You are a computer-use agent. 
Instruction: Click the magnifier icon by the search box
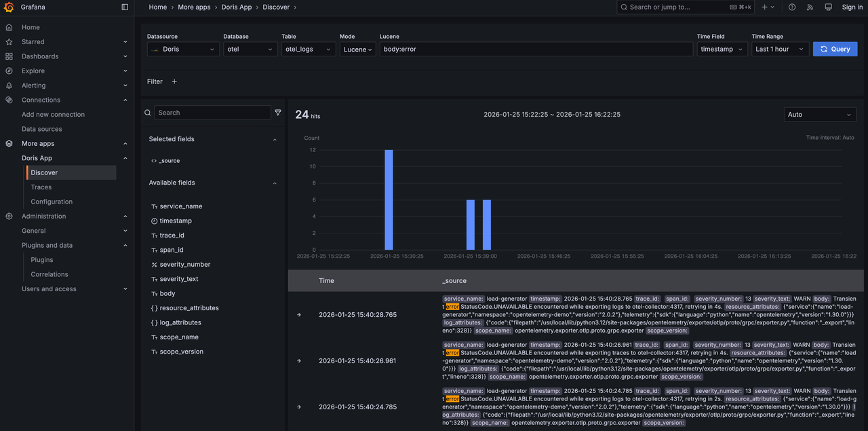[148, 112]
